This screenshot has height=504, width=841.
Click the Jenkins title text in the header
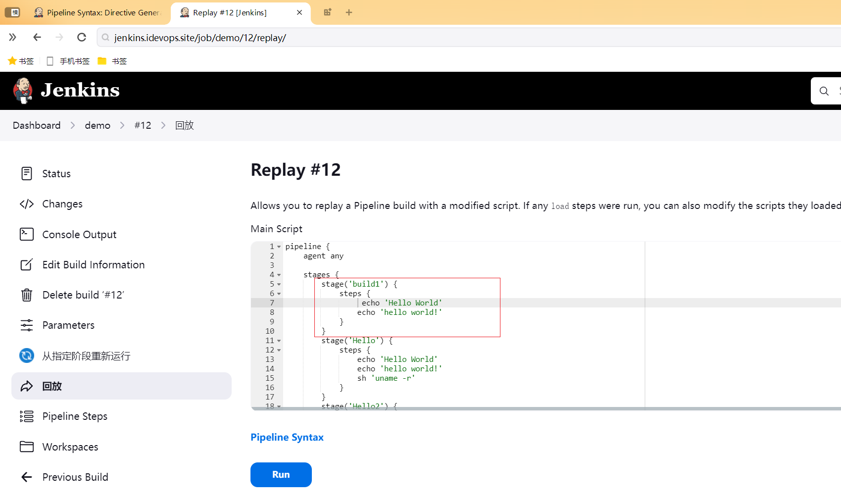(x=80, y=90)
